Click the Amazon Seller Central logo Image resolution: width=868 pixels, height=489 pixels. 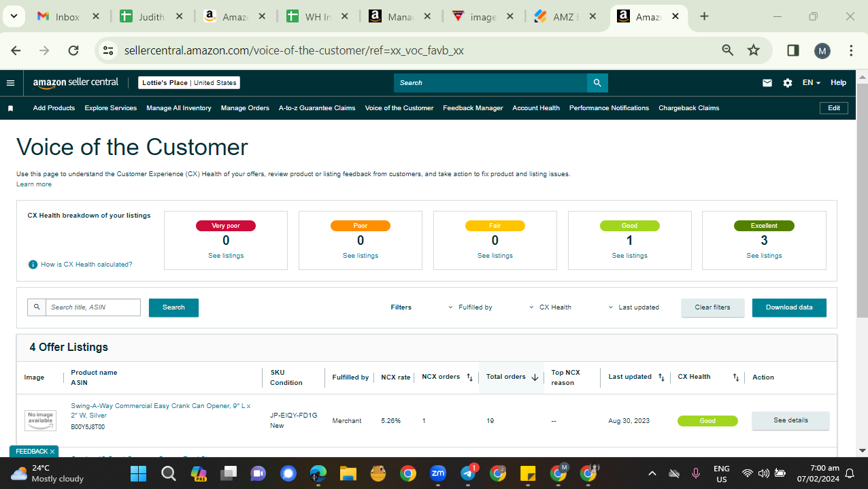(76, 82)
